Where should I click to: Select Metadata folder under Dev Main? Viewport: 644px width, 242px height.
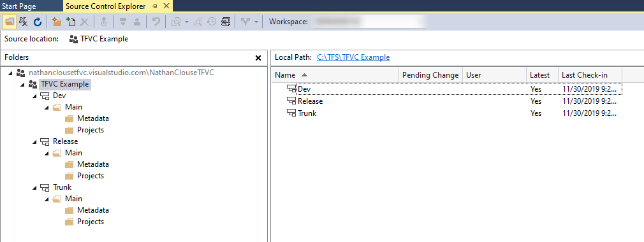(x=93, y=118)
